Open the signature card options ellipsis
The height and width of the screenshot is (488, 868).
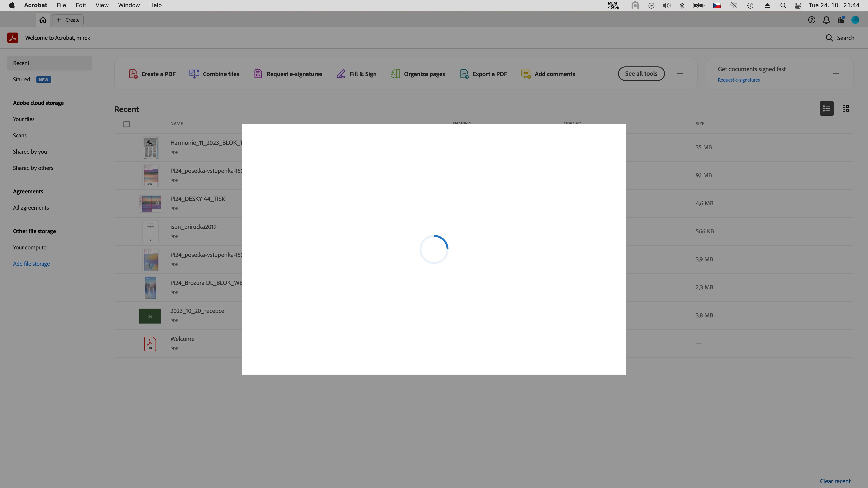click(x=836, y=74)
